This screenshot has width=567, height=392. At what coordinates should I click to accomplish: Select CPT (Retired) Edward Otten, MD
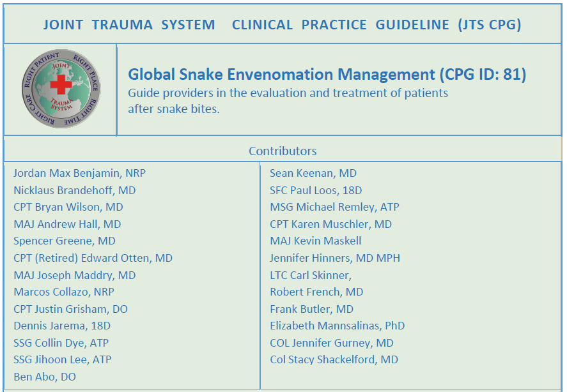[x=93, y=259]
